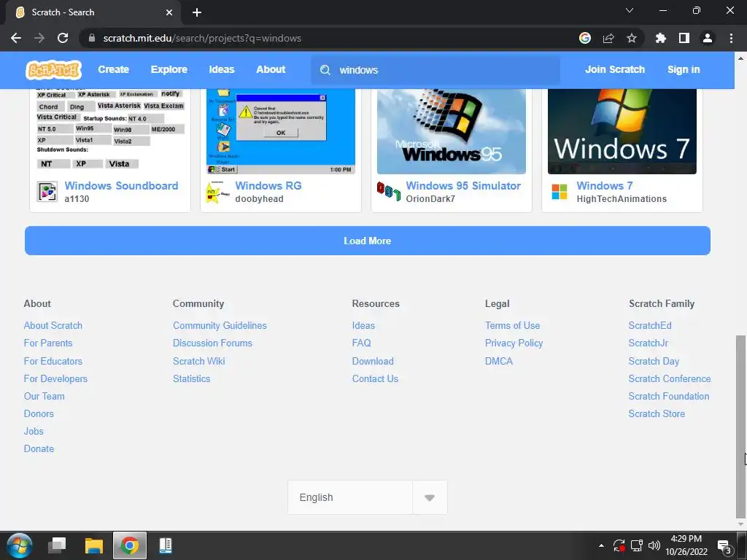Open Terms of Use link

pyautogui.click(x=512, y=326)
